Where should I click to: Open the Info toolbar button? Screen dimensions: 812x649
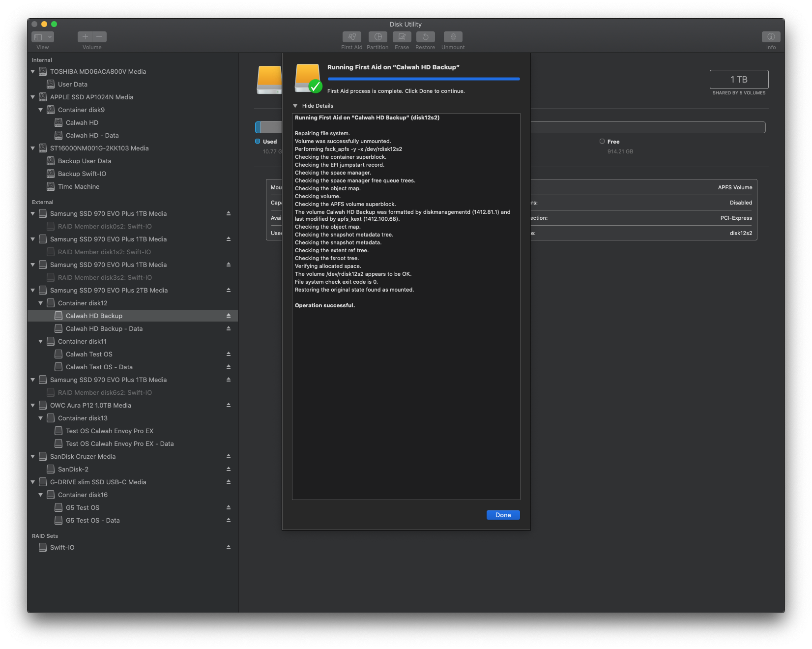[x=771, y=37]
